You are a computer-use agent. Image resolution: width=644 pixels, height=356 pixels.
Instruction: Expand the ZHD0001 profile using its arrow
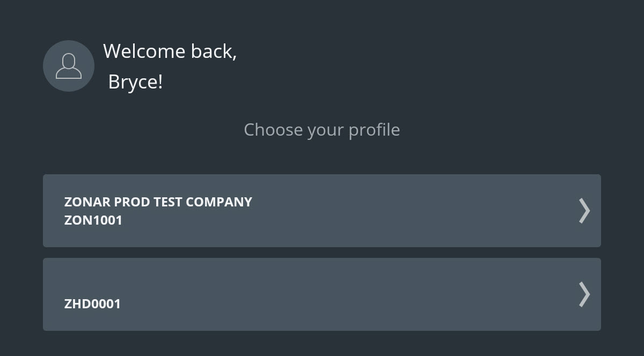click(x=584, y=294)
